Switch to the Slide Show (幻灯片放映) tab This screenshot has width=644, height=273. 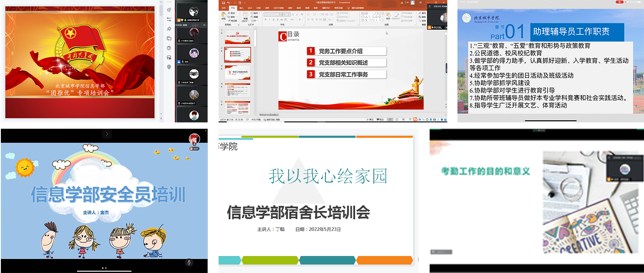[278, 8]
